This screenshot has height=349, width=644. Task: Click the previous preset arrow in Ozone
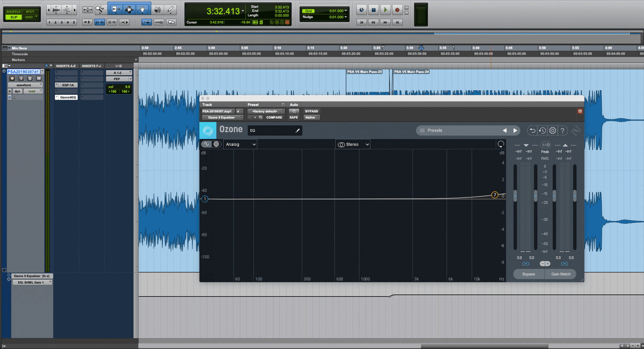tap(505, 131)
